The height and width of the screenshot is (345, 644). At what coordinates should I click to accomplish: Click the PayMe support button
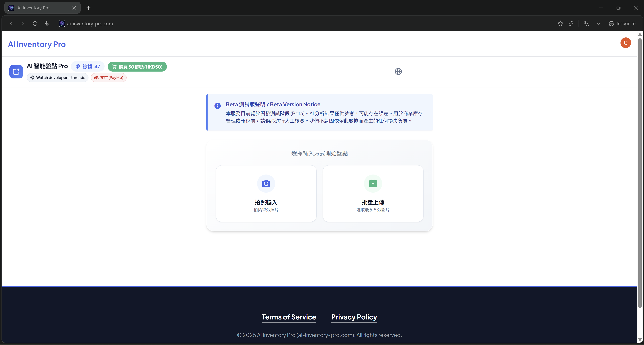coord(109,78)
